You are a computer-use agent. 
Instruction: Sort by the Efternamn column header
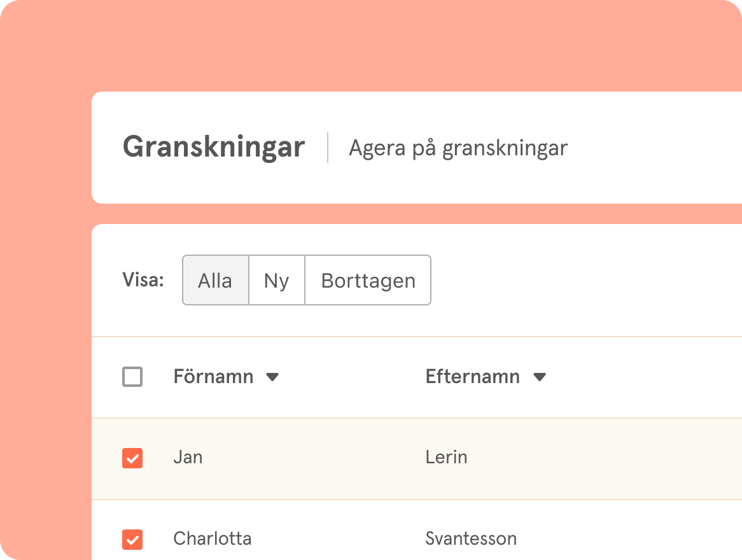click(x=472, y=377)
